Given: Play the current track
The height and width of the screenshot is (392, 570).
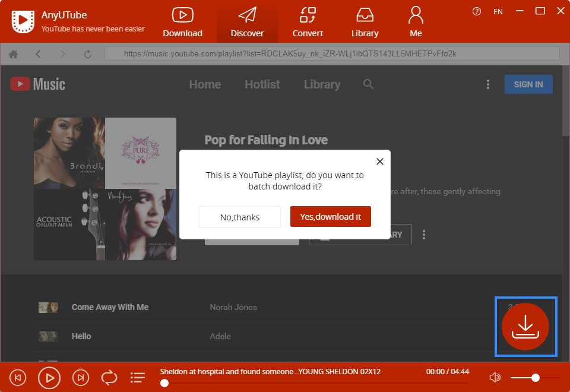Looking at the screenshot, I should [49, 378].
